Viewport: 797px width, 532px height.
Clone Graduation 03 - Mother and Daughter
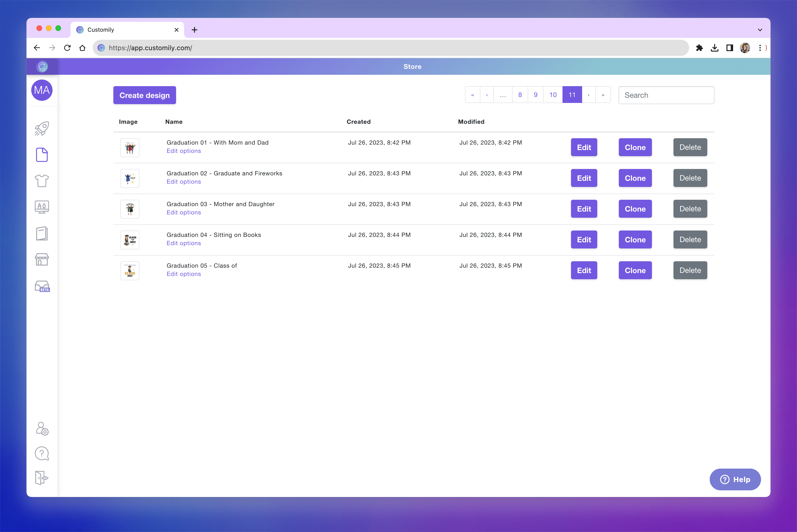[635, 209]
